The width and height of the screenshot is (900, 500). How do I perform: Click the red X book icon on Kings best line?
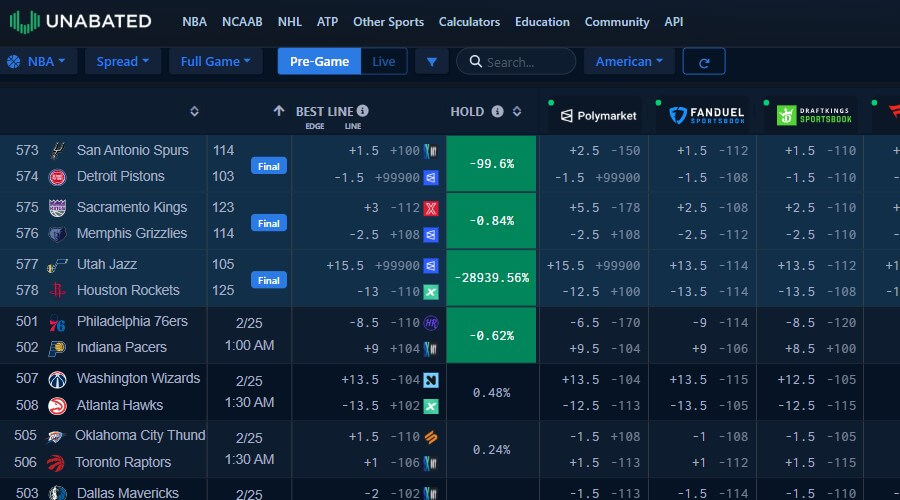click(x=431, y=208)
